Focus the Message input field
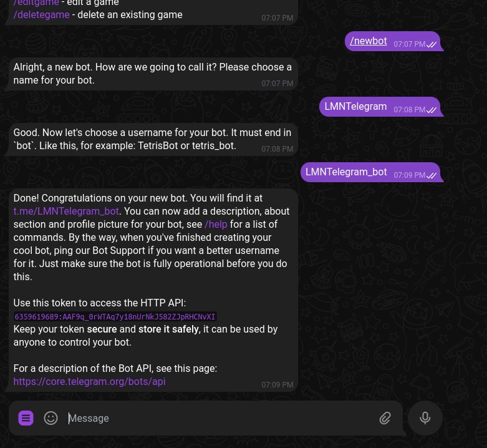 [x=218, y=418]
